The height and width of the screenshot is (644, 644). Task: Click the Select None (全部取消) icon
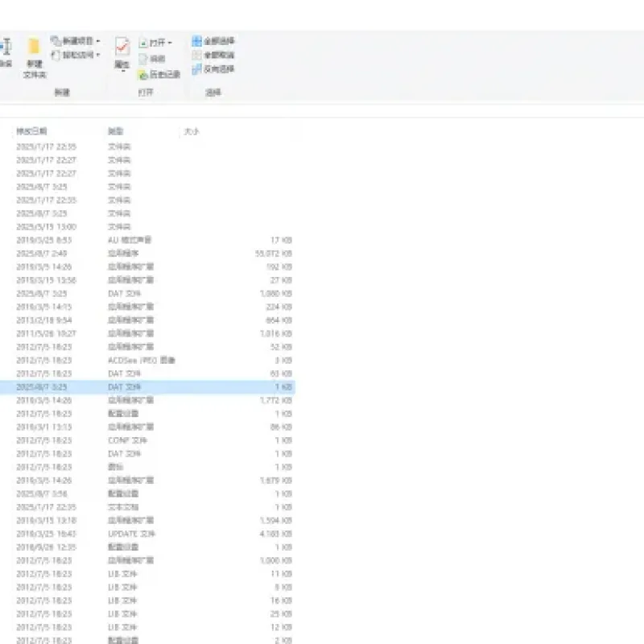pyautogui.click(x=196, y=55)
